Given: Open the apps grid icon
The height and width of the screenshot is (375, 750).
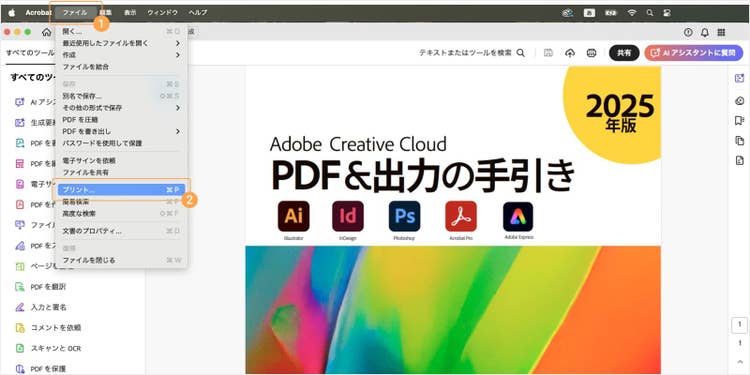Looking at the screenshot, I should click(721, 32).
